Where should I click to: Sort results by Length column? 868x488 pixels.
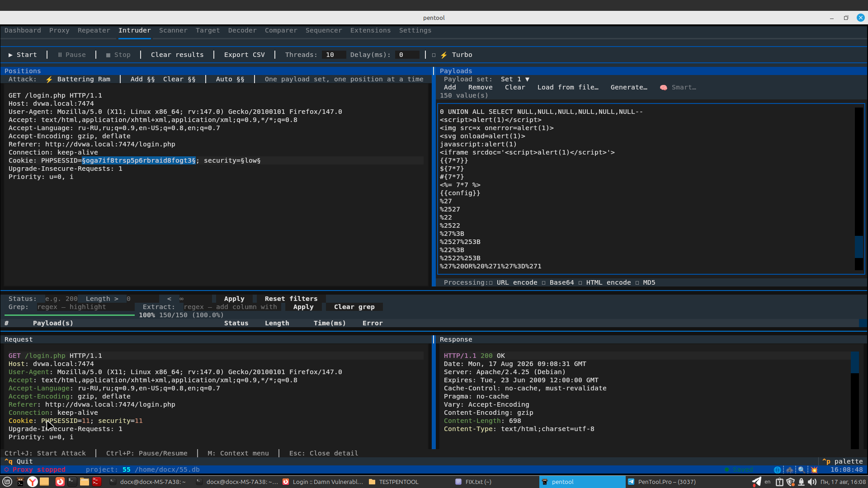pyautogui.click(x=277, y=323)
